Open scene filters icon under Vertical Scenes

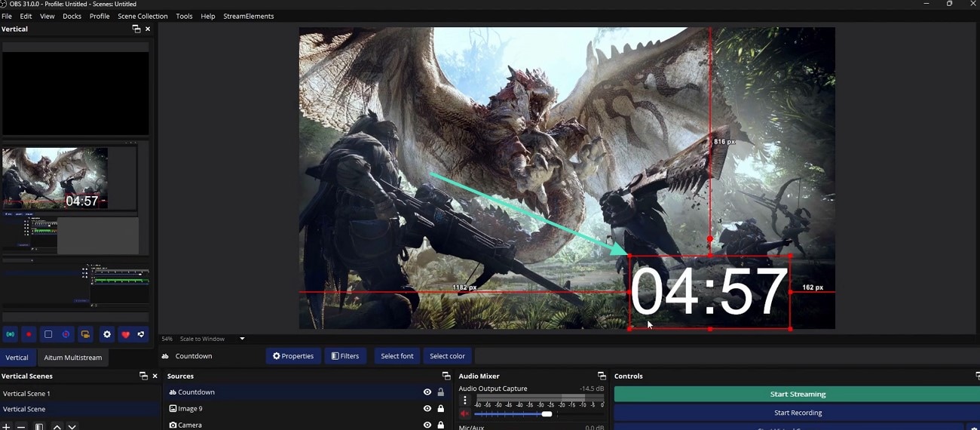pos(39,427)
